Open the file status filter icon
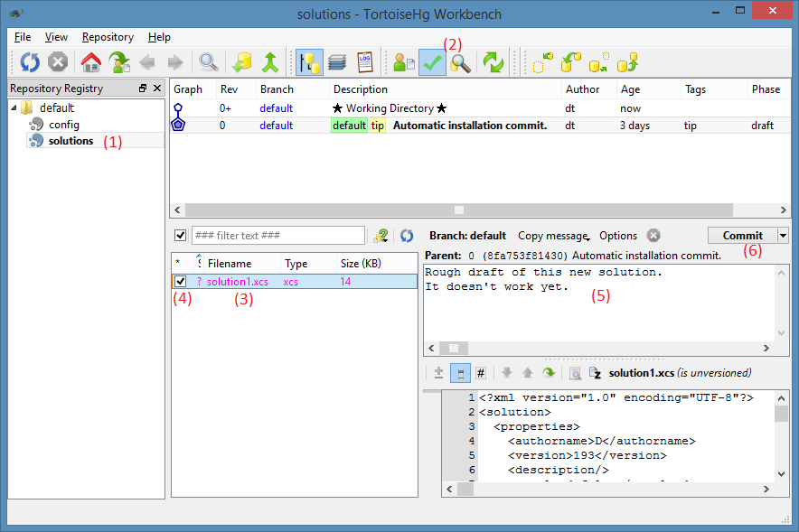Screen dimensions: 799x532 [x=381, y=235]
